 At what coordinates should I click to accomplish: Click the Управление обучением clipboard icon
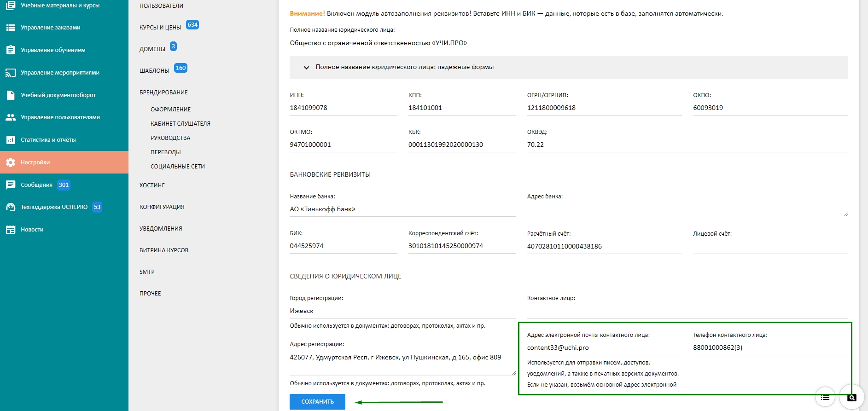pos(11,50)
